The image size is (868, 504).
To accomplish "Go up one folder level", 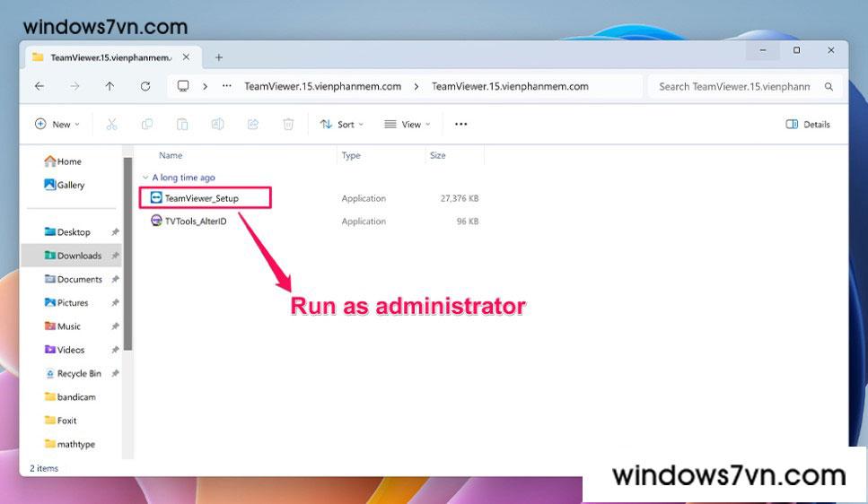I will (x=110, y=87).
